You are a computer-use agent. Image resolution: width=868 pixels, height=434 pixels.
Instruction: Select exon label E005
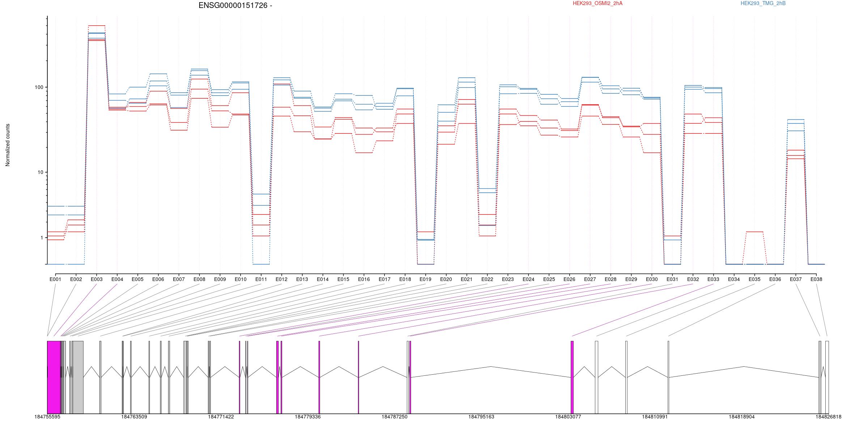coord(137,279)
